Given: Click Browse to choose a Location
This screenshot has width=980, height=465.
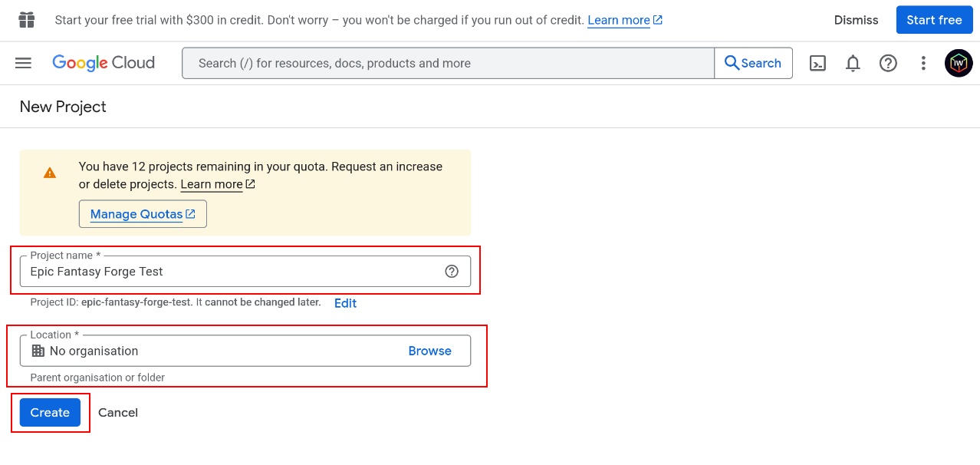Looking at the screenshot, I should click(429, 351).
